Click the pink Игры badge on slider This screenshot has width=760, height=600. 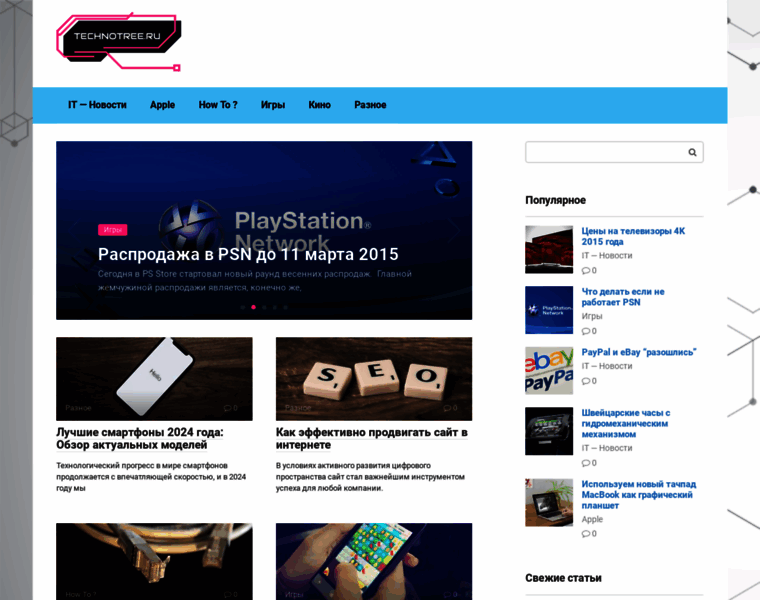click(112, 230)
